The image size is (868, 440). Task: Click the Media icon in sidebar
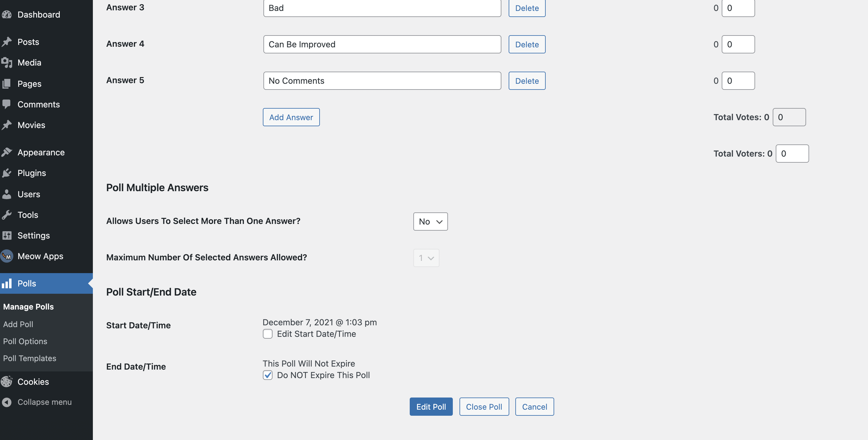(7, 63)
